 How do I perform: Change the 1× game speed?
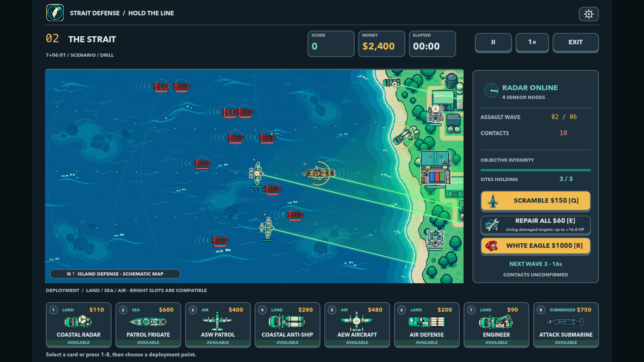tap(532, 42)
